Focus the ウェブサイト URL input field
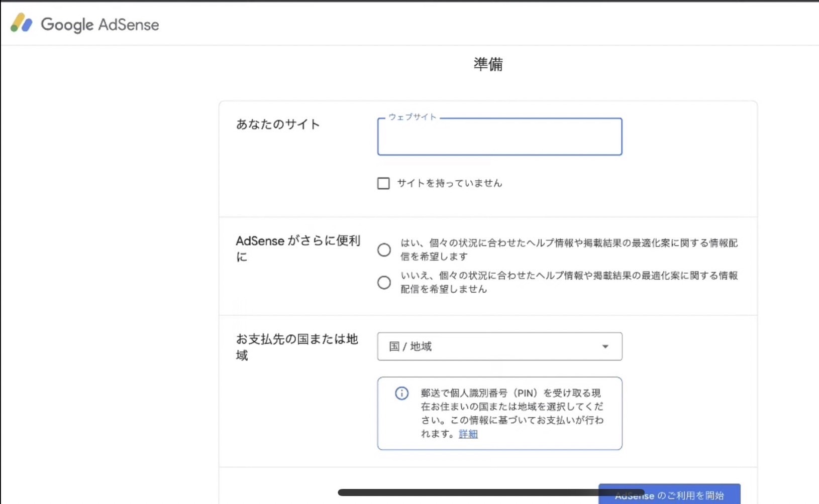Viewport: 819px width, 504px height. click(499, 137)
